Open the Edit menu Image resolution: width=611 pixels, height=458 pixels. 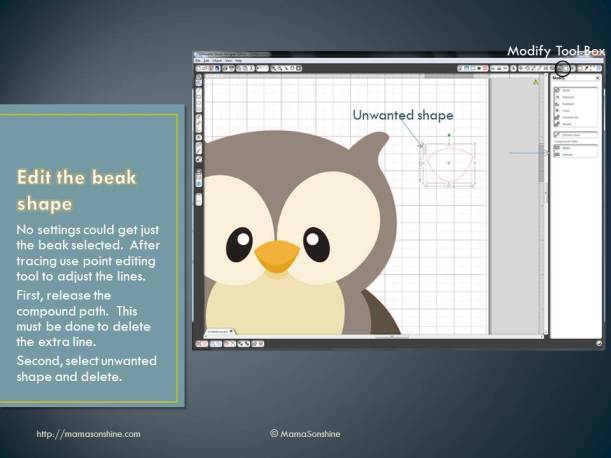(205, 60)
